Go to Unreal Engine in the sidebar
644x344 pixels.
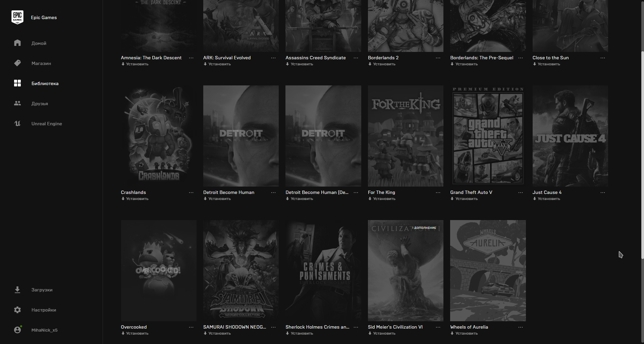(47, 124)
